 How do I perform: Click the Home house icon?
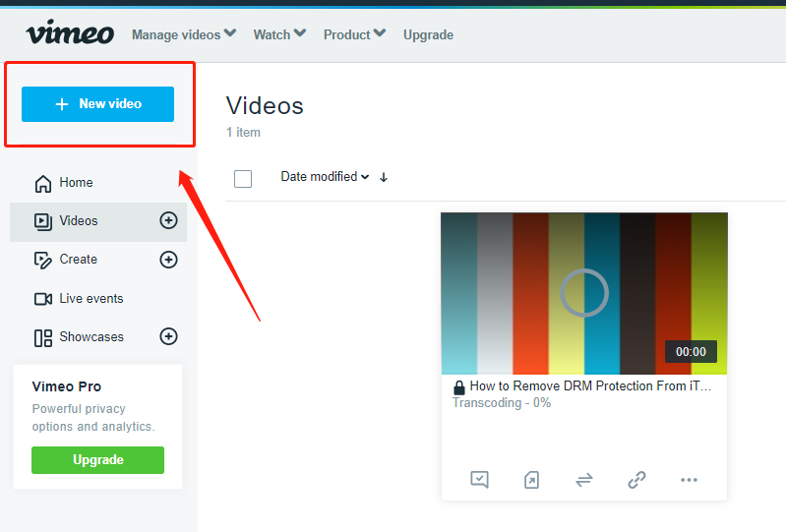(43, 183)
